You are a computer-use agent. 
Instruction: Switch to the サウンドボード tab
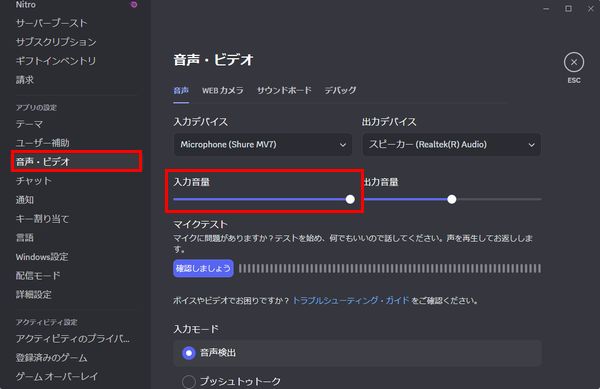click(x=284, y=91)
